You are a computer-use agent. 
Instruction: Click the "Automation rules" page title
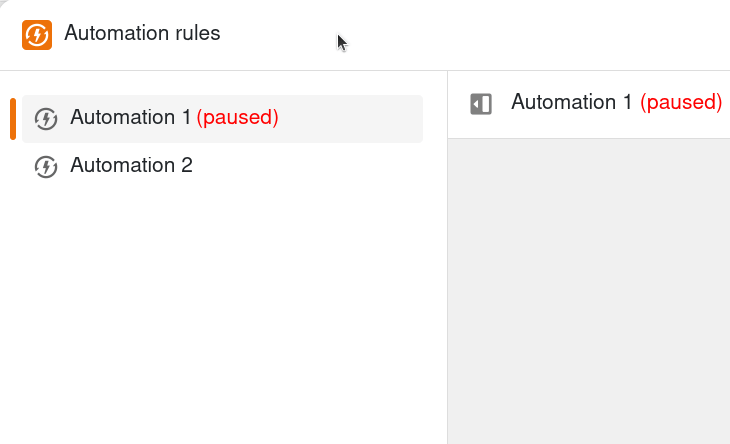click(x=142, y=33)
